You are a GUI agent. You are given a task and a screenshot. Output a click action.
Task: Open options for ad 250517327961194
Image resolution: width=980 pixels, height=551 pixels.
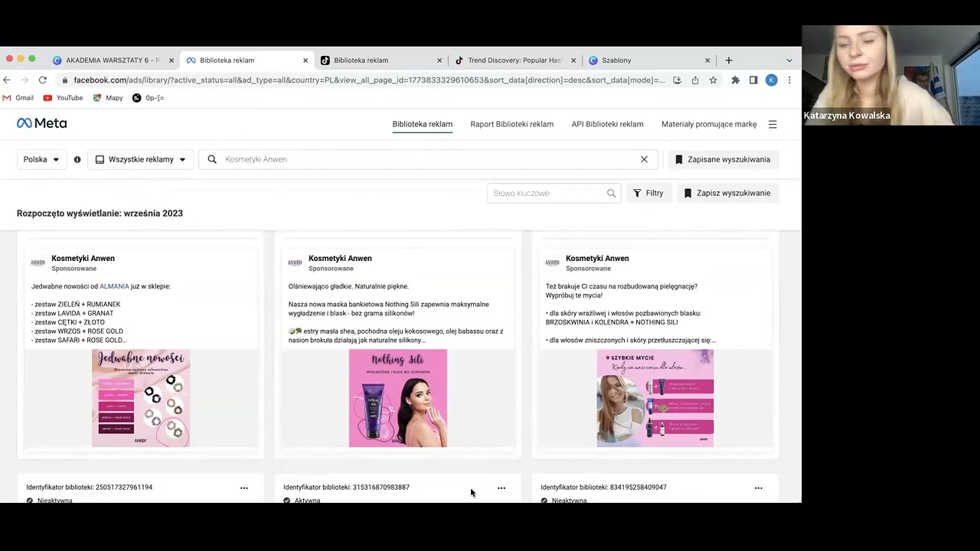pyautogui.click(x=244, y=487)
